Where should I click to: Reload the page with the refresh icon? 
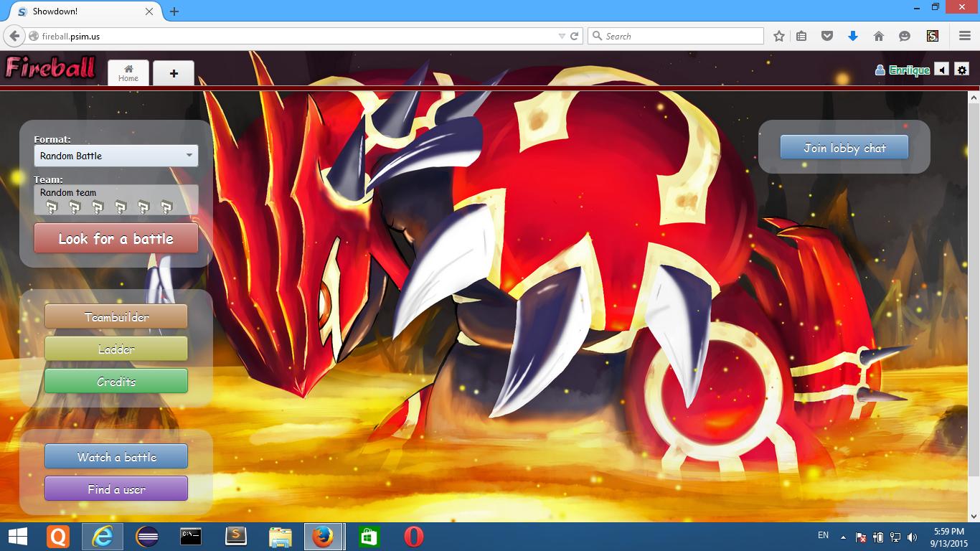574,36
